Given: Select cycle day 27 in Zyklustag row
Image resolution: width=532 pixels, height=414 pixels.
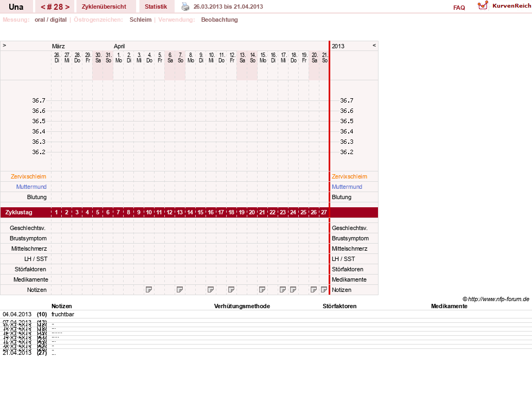Looking at the screenshot, I should [324, 213].
